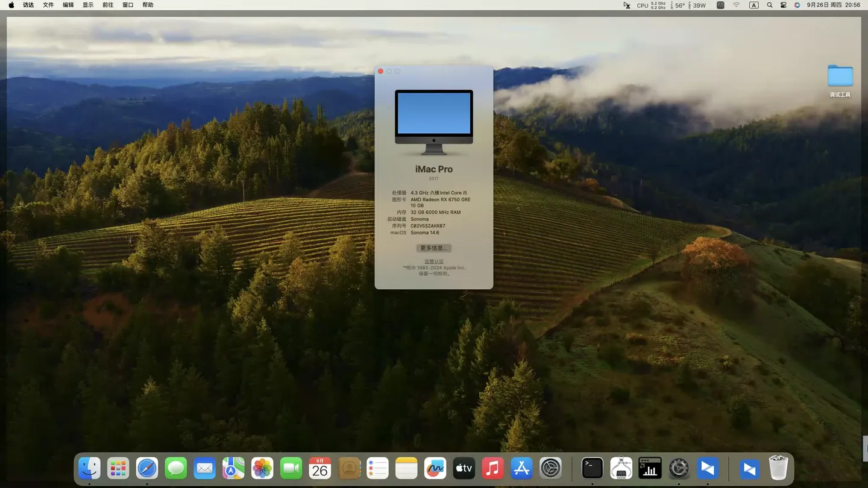Screen dimensions: 868x488
Task: Open the Apple TV app in the Dock
Action: tap(464, 468)
